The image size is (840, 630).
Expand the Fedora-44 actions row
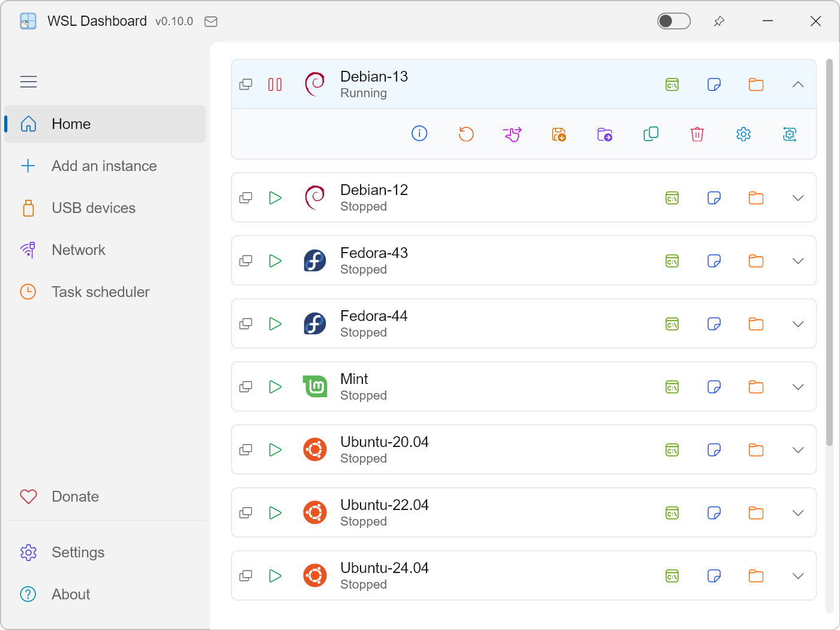click(798, 324)
